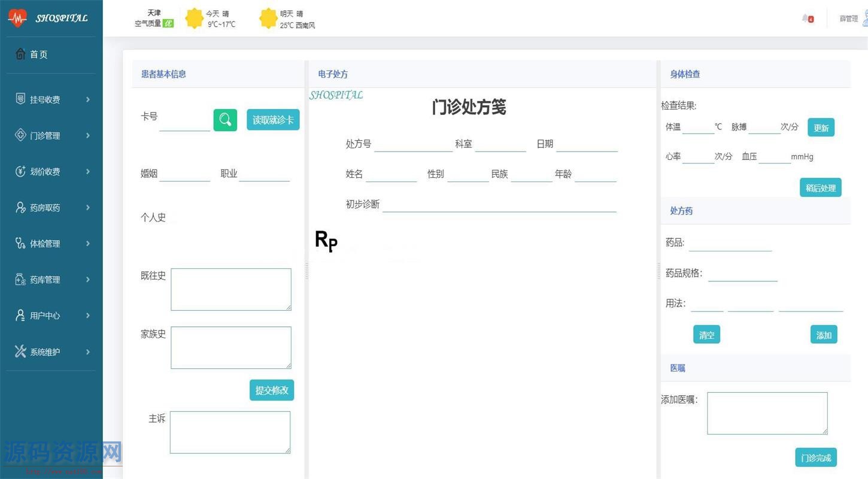
Task: Click 薛管理 username at top right
Action: click(848, 19)
